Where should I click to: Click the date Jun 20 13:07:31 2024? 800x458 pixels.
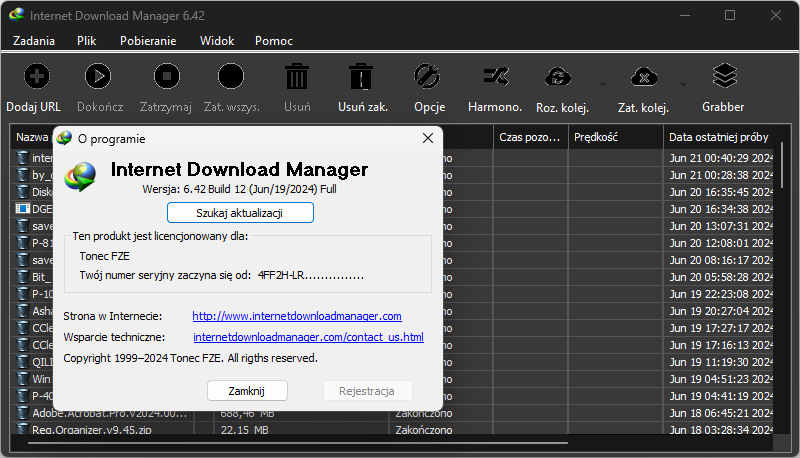click(721, 226)
